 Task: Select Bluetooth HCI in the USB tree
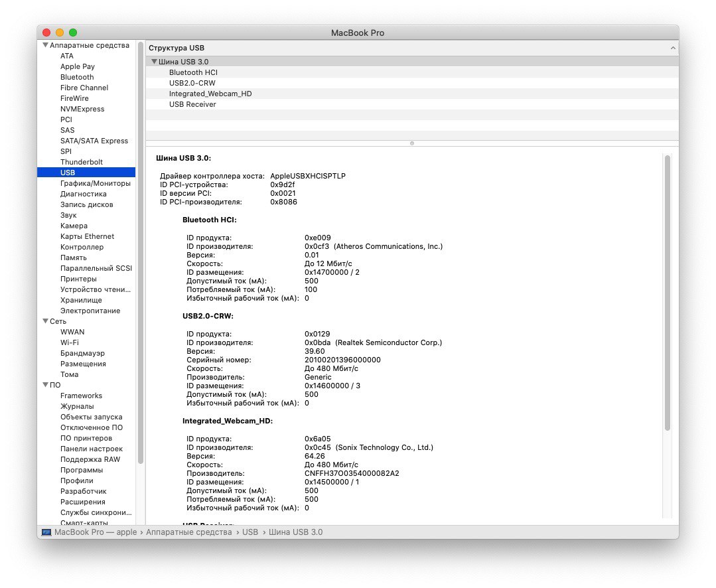click(x=193, y=72)
